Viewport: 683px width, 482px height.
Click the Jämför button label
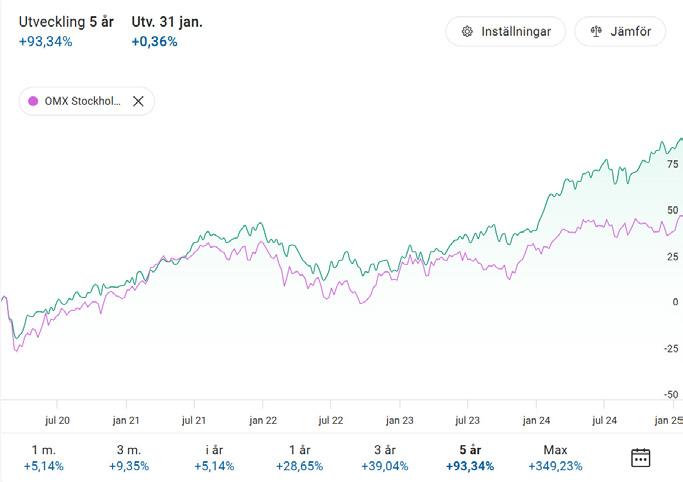(x=631, y=32)
